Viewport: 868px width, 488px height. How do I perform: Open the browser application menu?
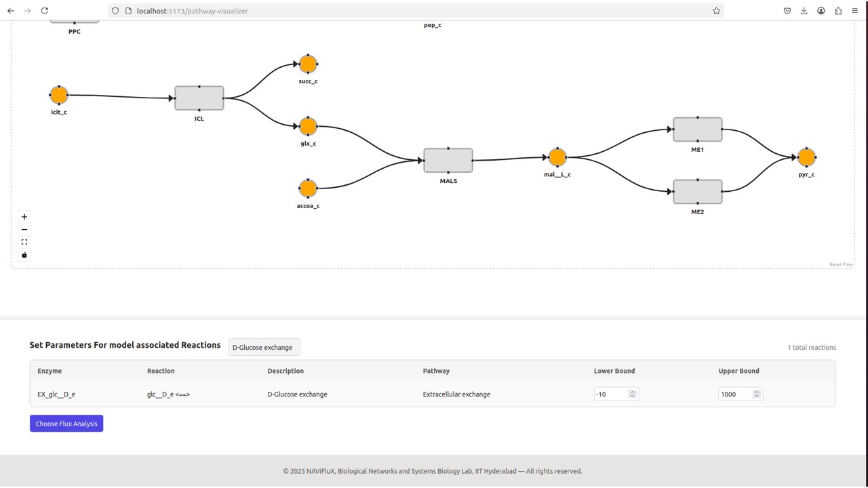[854, 11]
